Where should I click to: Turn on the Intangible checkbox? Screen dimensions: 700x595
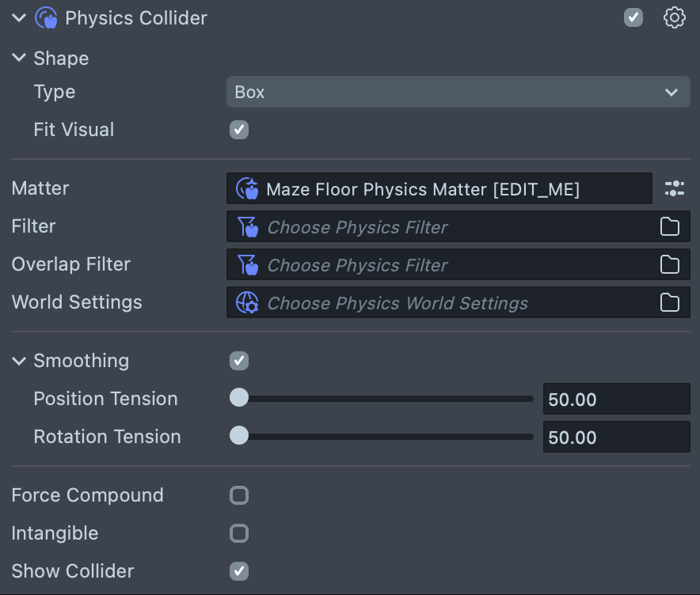[x=239, y=533]
